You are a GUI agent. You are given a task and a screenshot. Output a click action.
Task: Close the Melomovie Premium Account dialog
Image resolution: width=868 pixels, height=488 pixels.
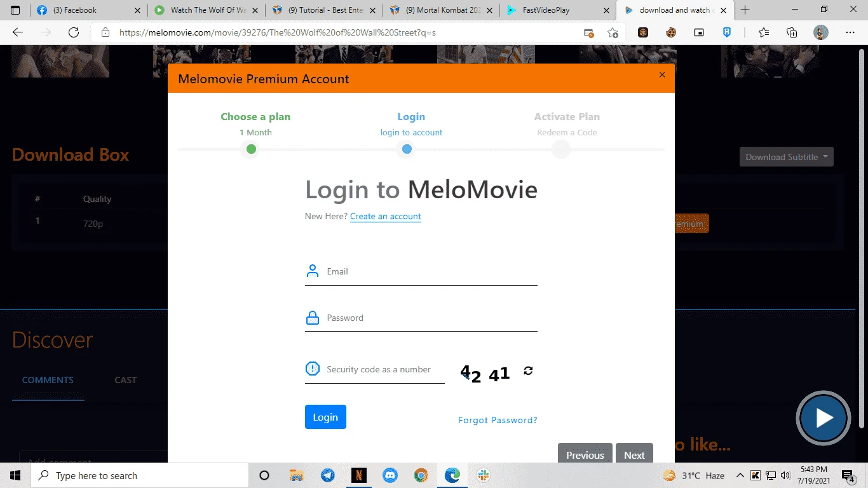[662, 75]
